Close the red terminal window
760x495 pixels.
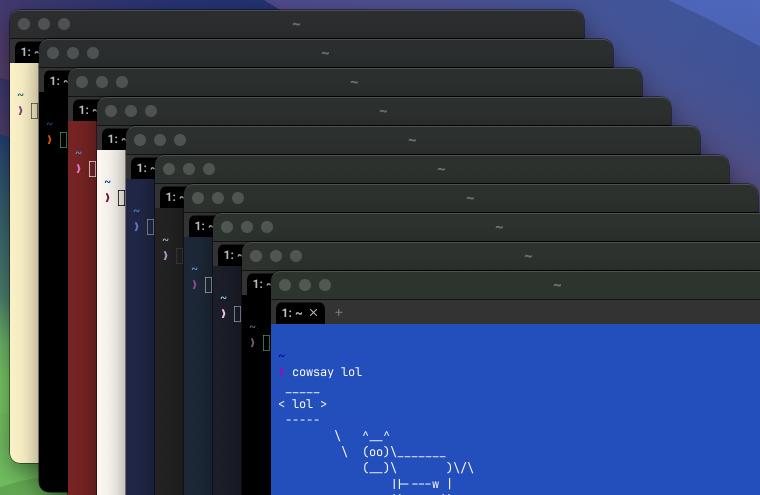point(82,82)
